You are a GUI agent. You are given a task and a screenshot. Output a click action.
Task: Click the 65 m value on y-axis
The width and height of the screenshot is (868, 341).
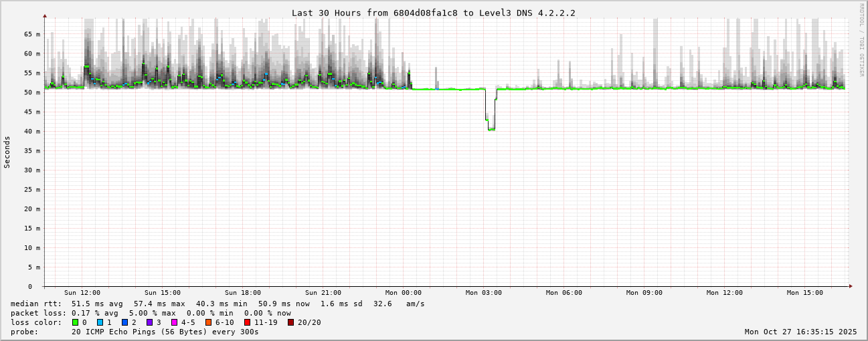click(33, 34)
